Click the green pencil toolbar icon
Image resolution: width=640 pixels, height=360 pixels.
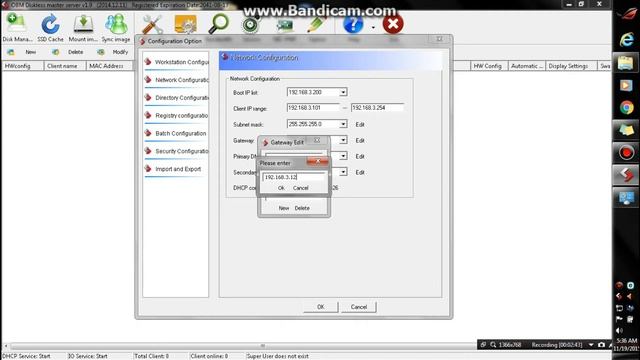[316, 24]
